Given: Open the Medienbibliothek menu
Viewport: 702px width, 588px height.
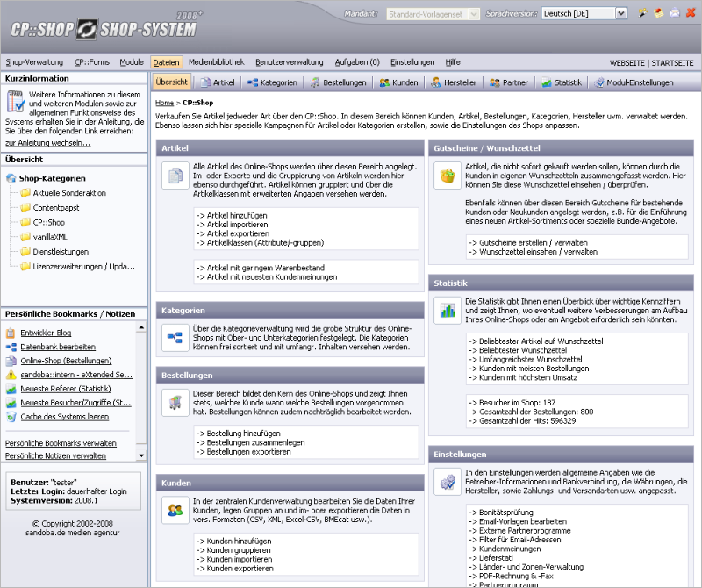Looking at the screenshot, I should (x=216, y=62).
